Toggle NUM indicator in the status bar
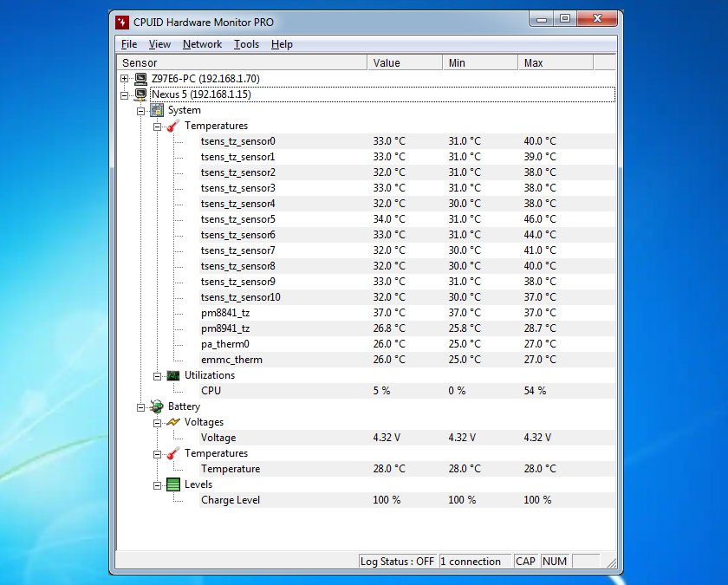Viewport: 728px width, 585px height. pyautogui.click(x=554, y=561)
